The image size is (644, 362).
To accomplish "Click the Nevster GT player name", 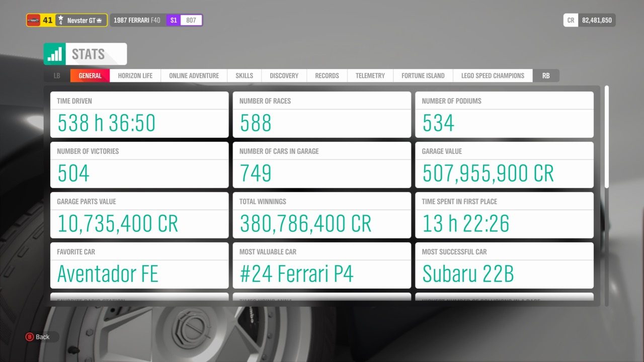I will point(81,21).
